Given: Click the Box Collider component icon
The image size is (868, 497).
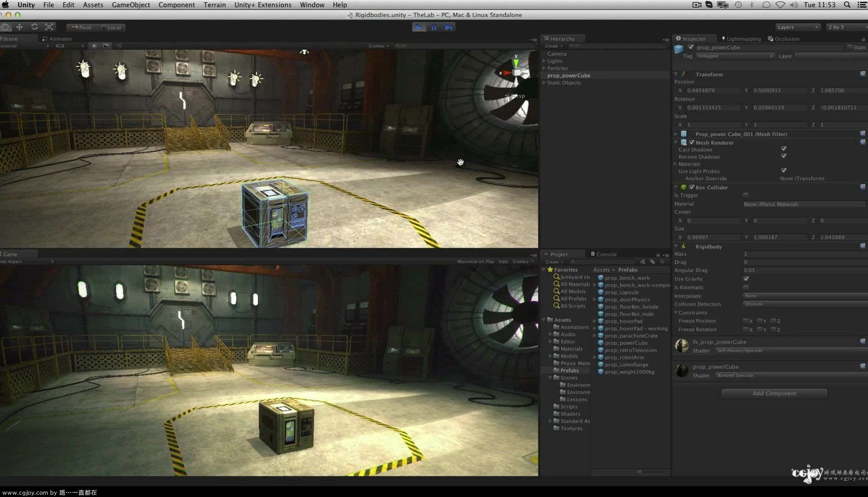Looking at the screenshot, I should coord(684,187).
